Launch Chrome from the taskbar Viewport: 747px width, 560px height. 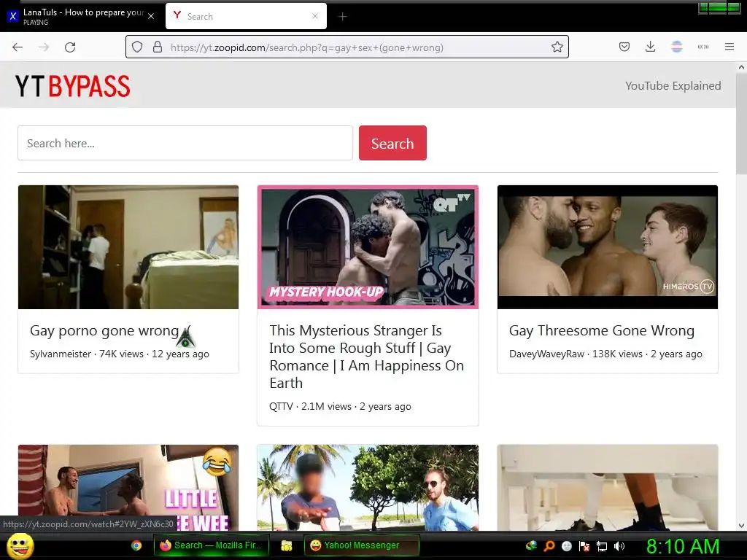pyautogui.click(x=136, y=545)
